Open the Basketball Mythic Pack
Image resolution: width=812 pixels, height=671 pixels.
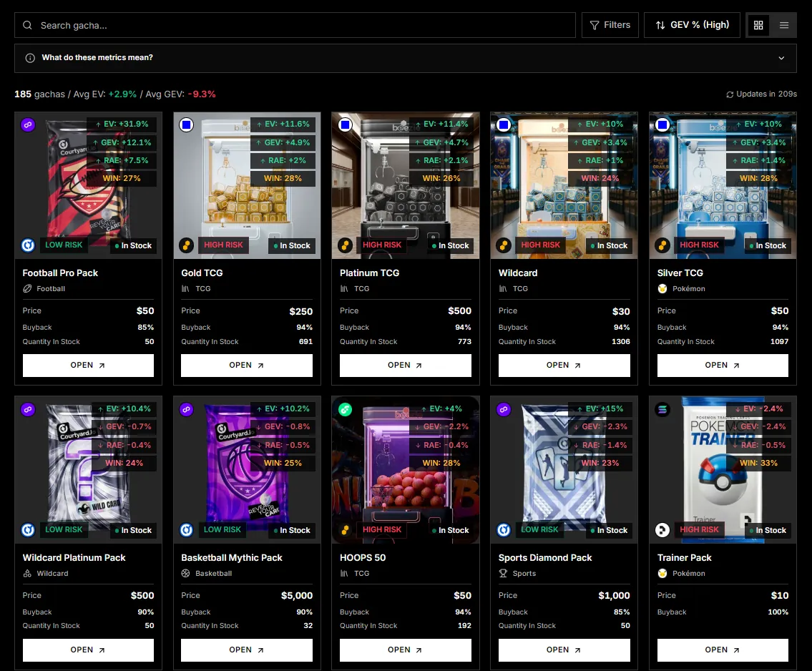coord(247,650)
